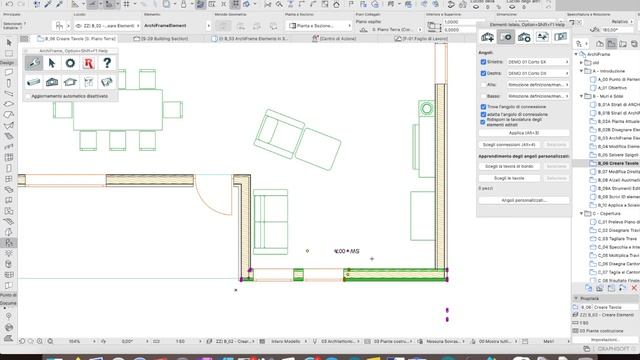
Task: Click the pipette pick-up parameters icon
Action: [48, 4]
